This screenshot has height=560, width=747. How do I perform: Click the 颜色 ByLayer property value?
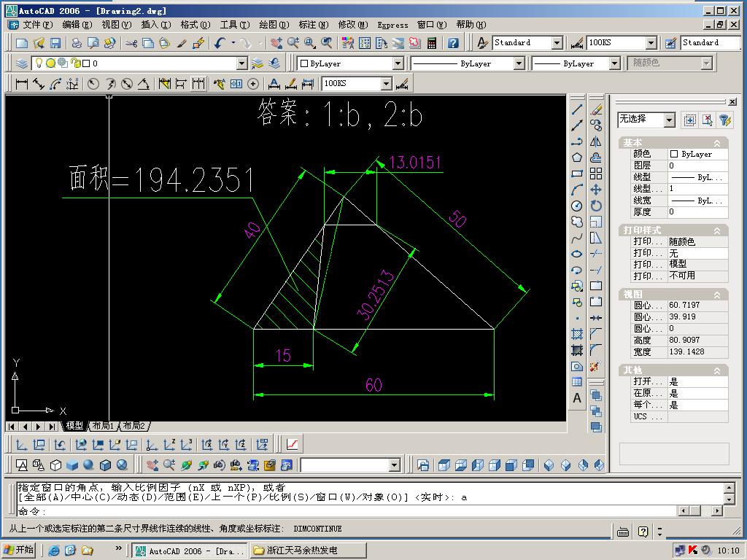(697, 154)
